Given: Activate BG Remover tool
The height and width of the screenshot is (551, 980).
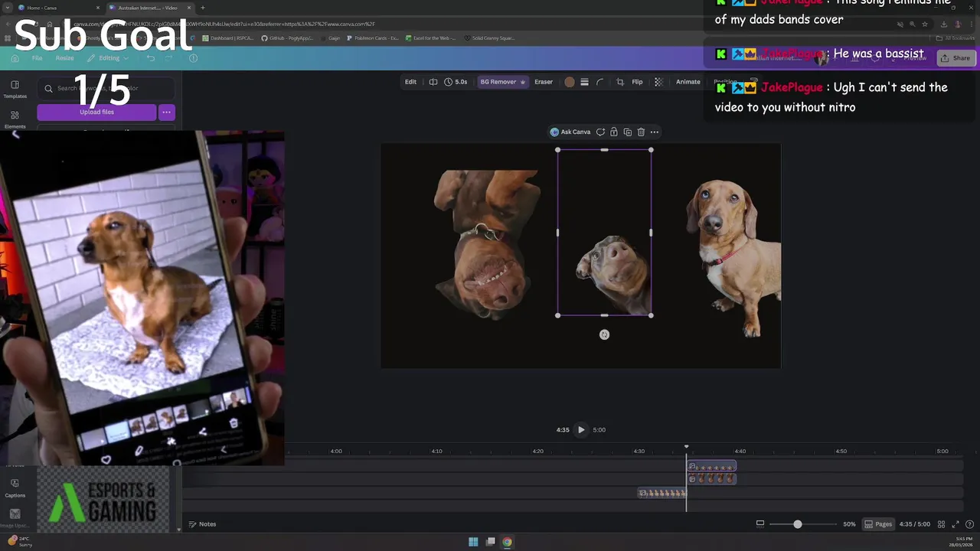Looking at the screenshot, I should [502, 82].
